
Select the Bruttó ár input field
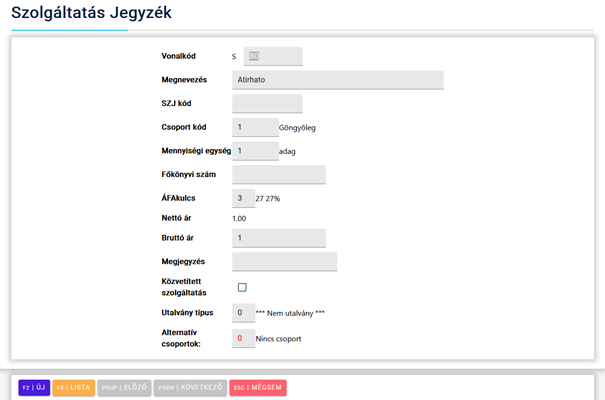(278, 238)
